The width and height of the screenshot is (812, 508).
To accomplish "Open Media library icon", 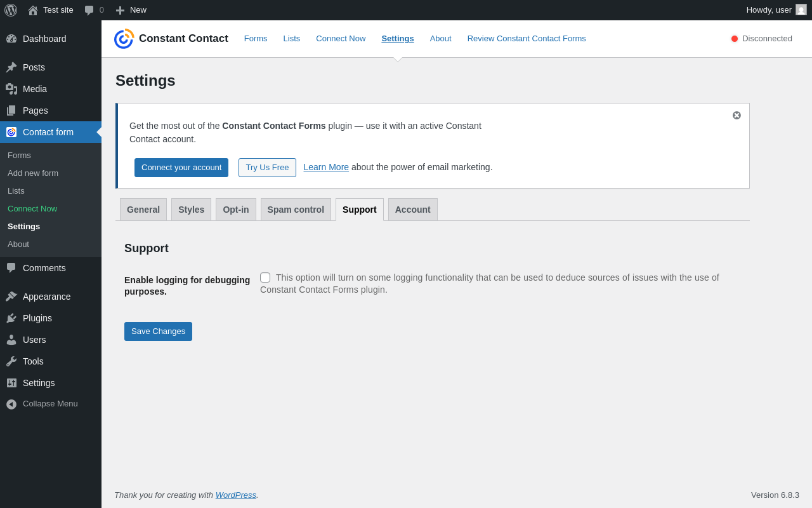I will pos(11,89).
